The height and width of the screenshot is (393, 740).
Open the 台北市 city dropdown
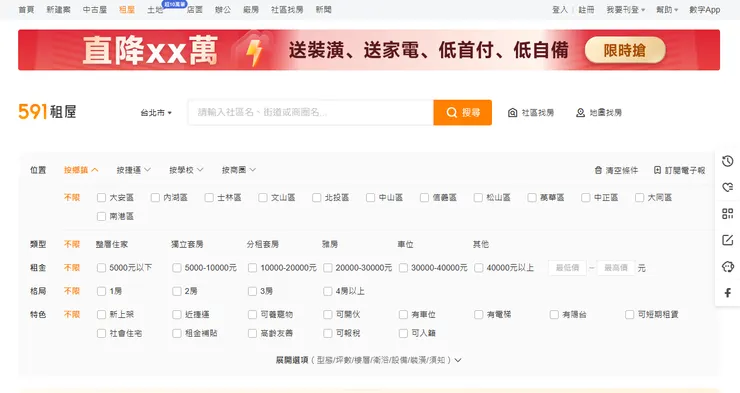[x=156, y=113]
